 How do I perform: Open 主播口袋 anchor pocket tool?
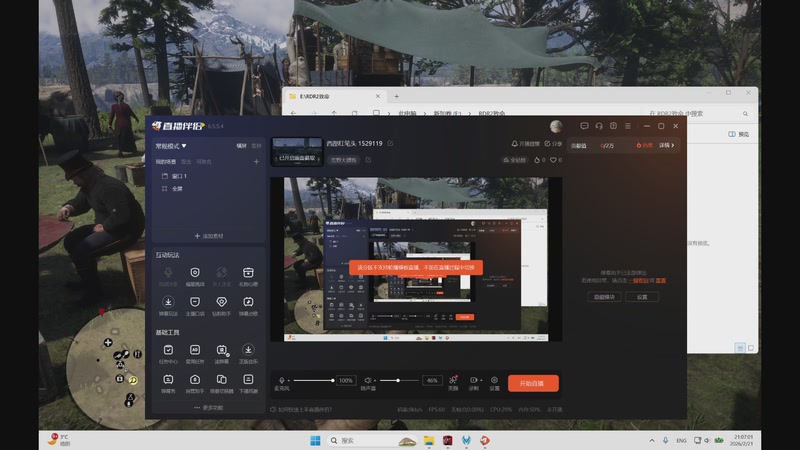(195, 306)
